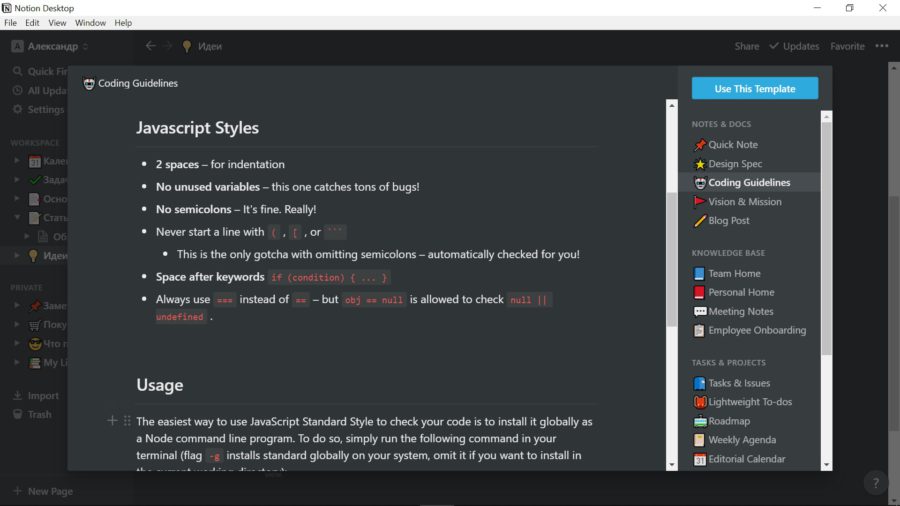
Task: Click the 'if (condition) { ... }' code snippet
Action: click(x=329, y=278)
